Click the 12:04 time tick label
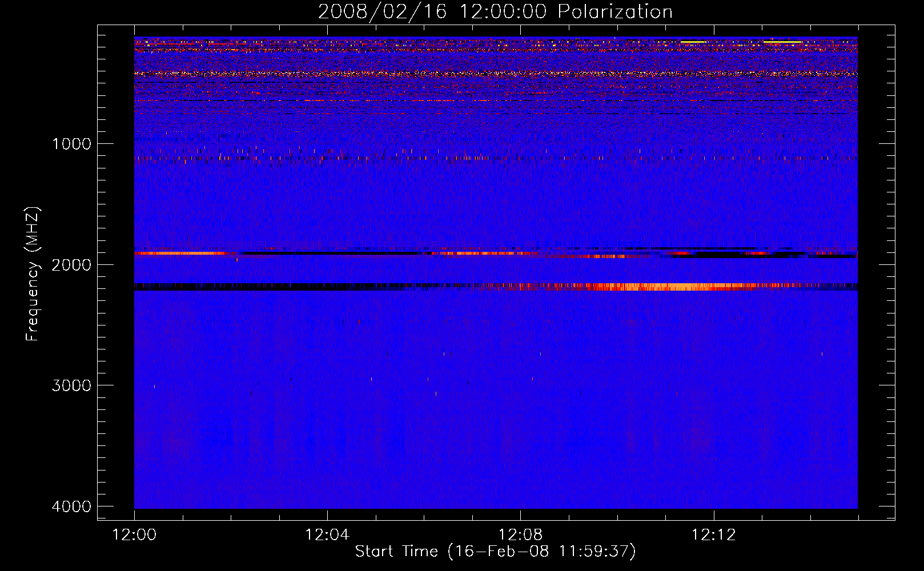Viewport: 924px width, 571px height. click(327, 535)
